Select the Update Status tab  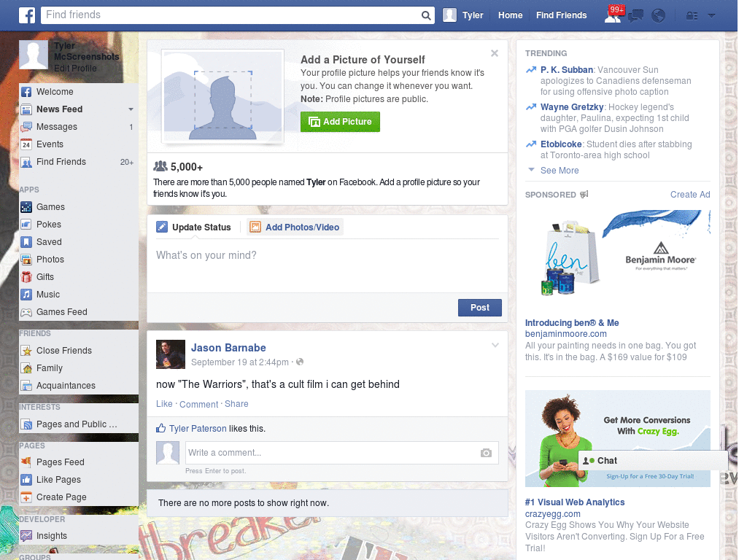(x=193, y=227)
